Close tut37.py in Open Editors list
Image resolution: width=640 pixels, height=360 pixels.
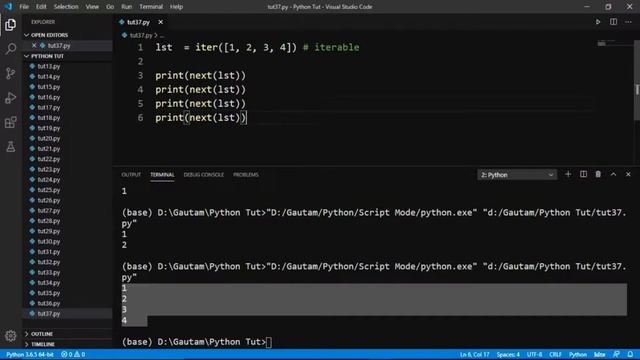34,45
